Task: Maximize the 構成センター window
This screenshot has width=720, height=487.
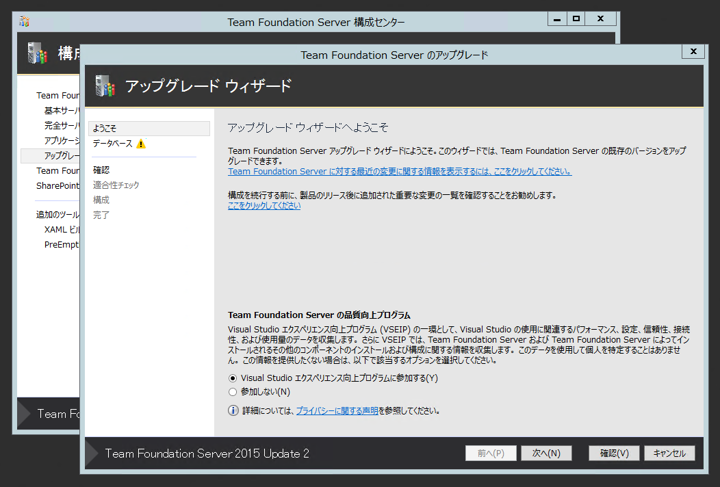Action: point(576,19)
